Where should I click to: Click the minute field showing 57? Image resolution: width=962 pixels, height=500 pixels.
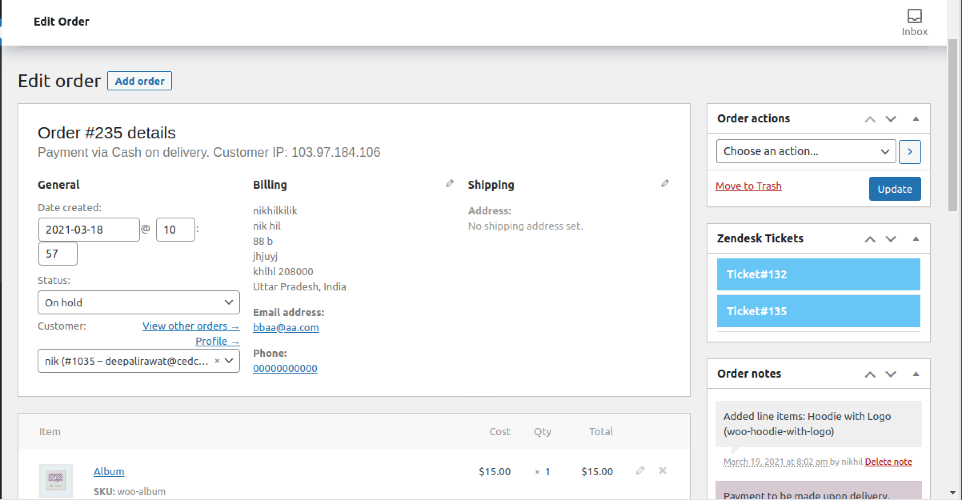click(58, 253)
